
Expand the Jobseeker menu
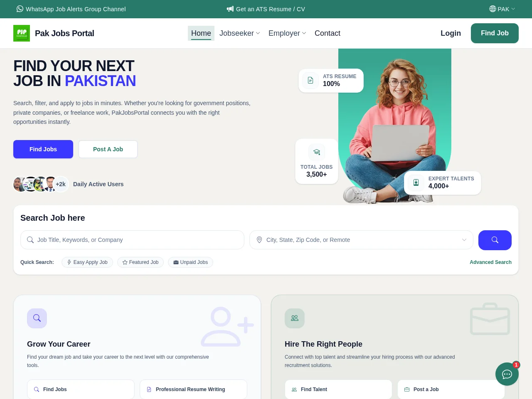240,33
